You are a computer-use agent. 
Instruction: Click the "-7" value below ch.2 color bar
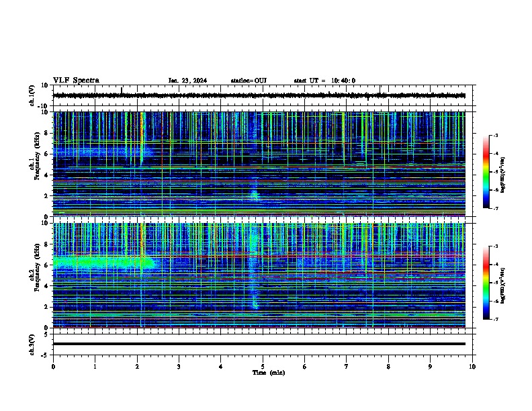495,320
